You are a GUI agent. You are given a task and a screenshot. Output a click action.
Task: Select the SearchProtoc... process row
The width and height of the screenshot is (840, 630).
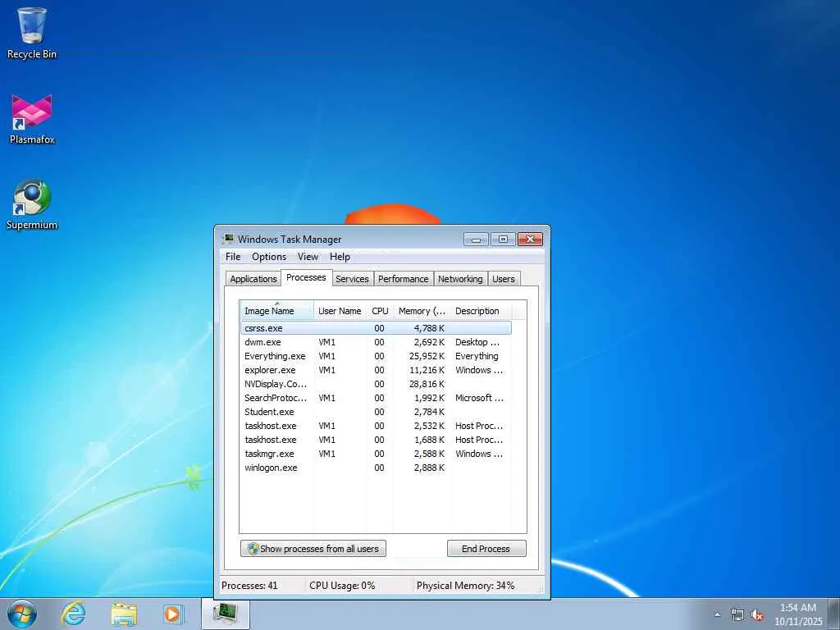[x=376, y=398]
